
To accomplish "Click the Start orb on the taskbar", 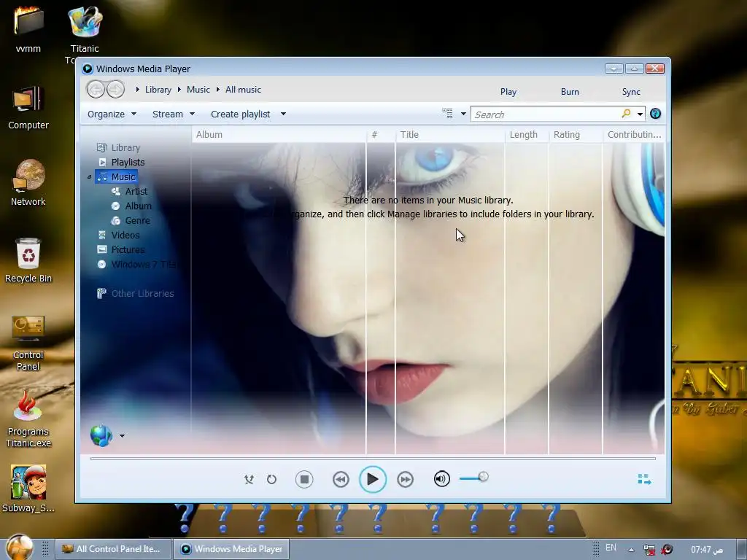I will (x=19, y=548).
